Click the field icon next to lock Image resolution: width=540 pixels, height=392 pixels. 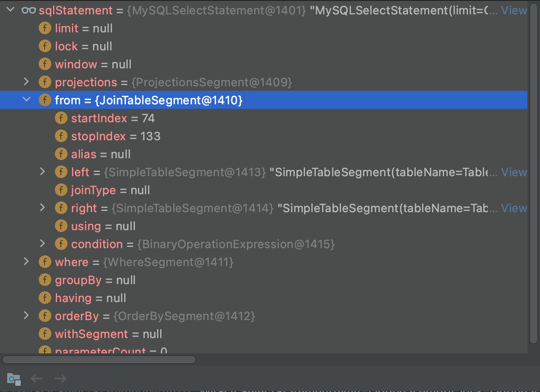tap(45, 46)
